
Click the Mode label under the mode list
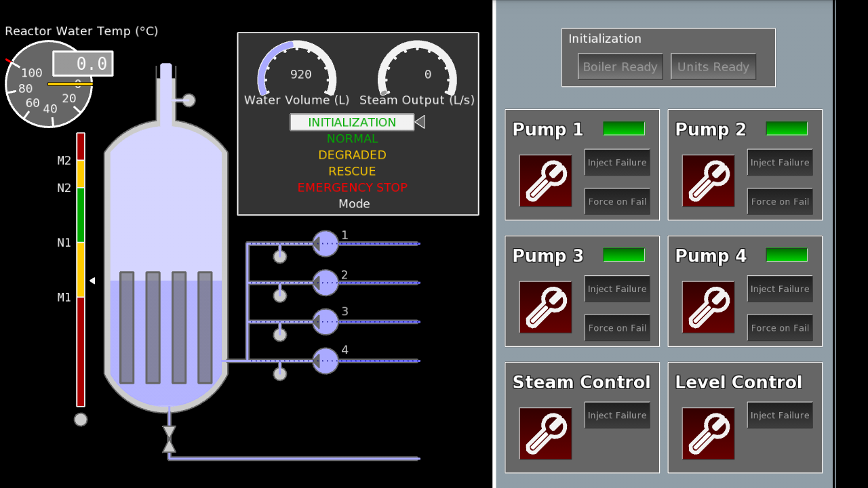(355, 203)
